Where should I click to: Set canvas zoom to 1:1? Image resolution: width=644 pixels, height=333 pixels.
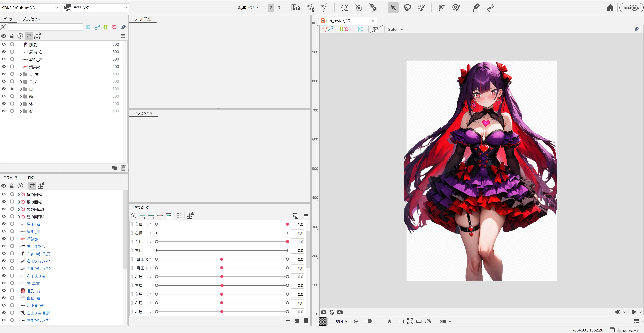pyautogui.click(x=401, y=322)
